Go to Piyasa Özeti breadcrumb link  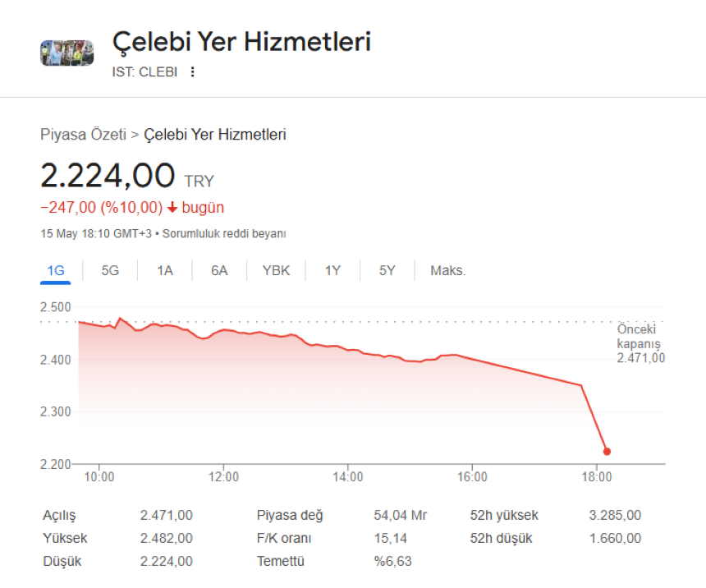[x=83, y=135]
